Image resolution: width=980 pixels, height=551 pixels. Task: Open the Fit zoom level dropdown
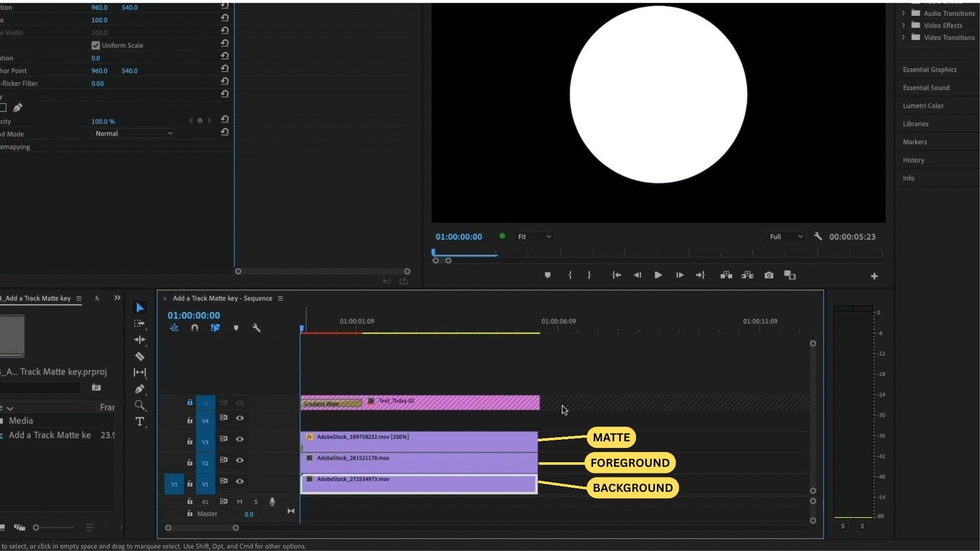tap(534, 237)
